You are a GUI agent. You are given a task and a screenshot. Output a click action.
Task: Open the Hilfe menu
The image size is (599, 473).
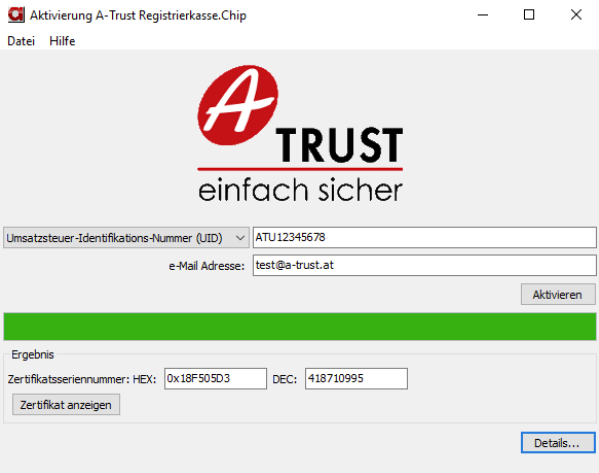pyautogui.click(x=62, y=41)
